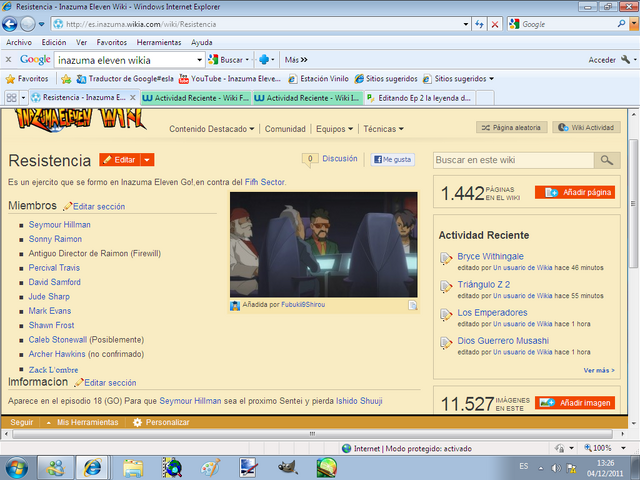Open the address bar dropdown arrow
Screen dimensions: 640x480
click(466, 24)
